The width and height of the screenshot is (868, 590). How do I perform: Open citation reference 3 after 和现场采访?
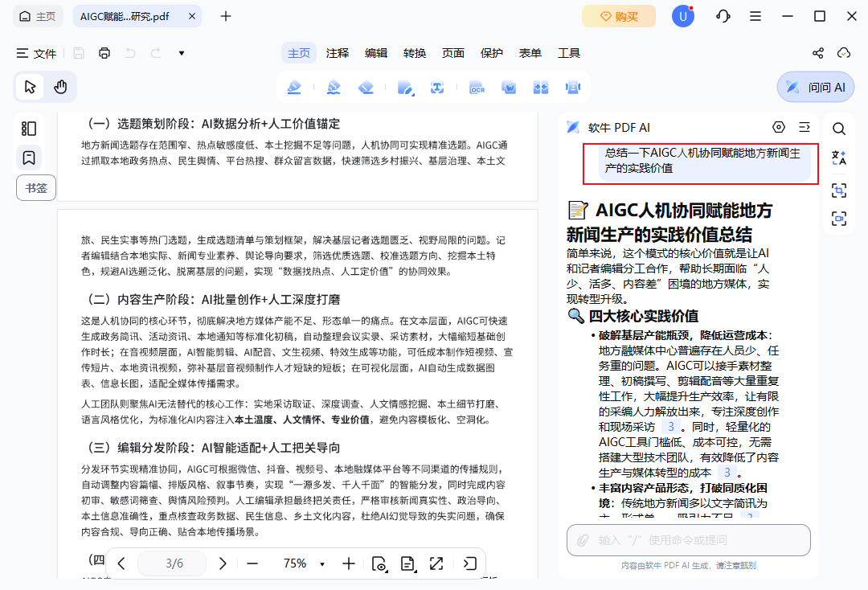671,427
